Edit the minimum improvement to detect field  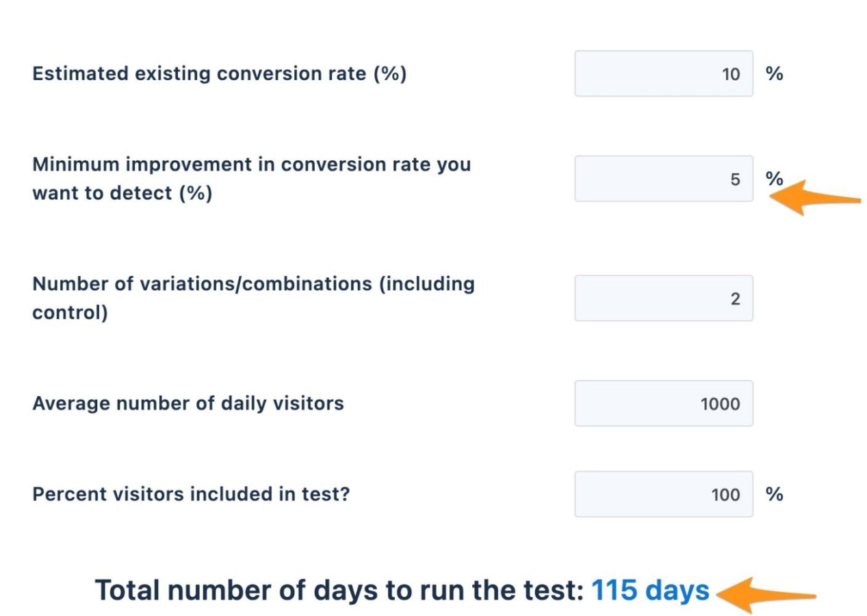click(x=663, y=179)
